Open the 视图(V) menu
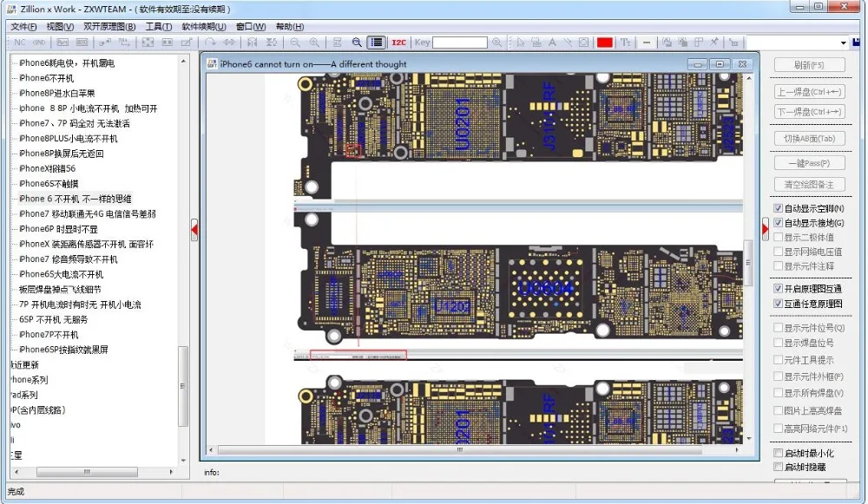This screenshot has height=504, width=868. coord(60,27)
